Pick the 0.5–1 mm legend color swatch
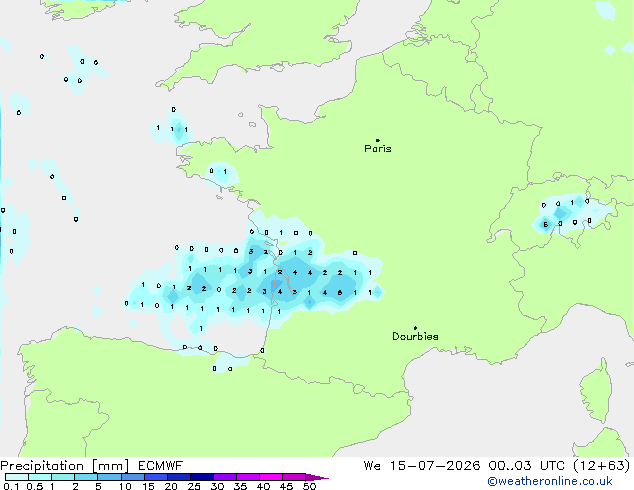This screenshot has width=634, height=490. point(40,477)
